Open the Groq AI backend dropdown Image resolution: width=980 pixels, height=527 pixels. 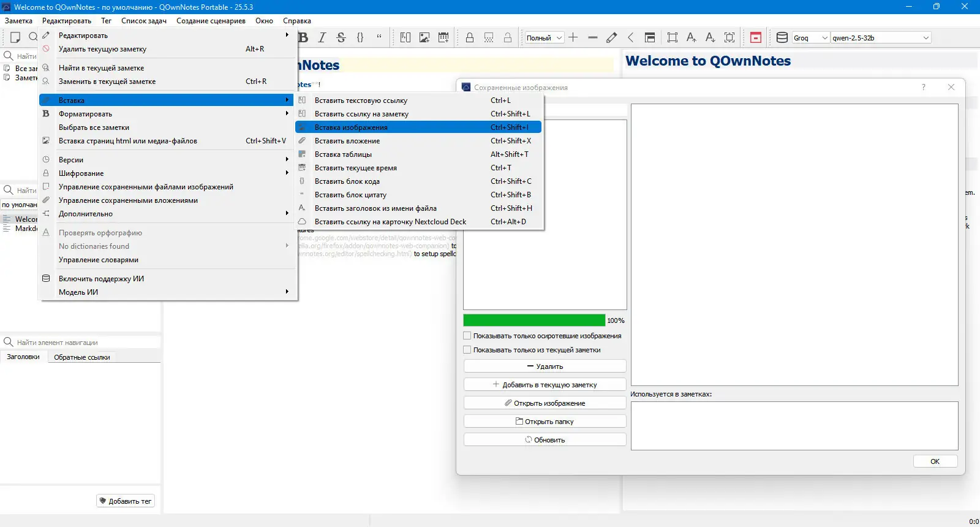point(810,38)
